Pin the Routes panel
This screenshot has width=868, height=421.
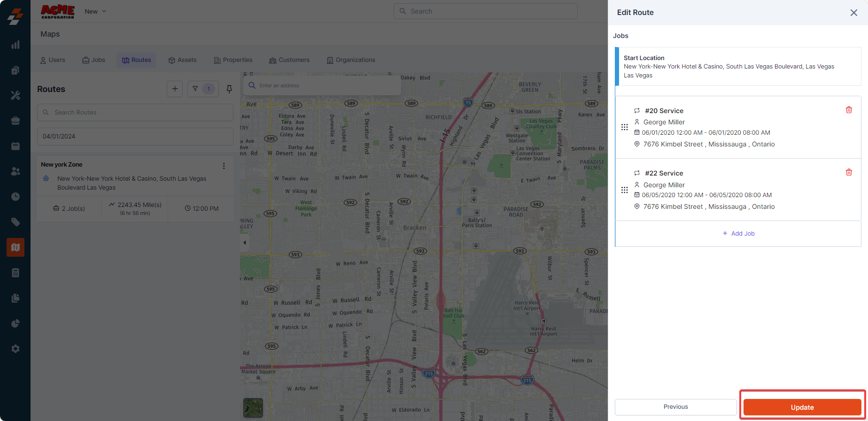[229, 89]
